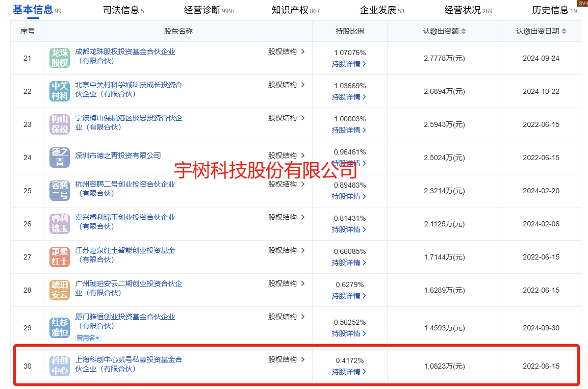This screenshot has height=389, width=588.
Task: Open 成都龙珠股权投资基金合伙企业 link
Action: point(125,56)
